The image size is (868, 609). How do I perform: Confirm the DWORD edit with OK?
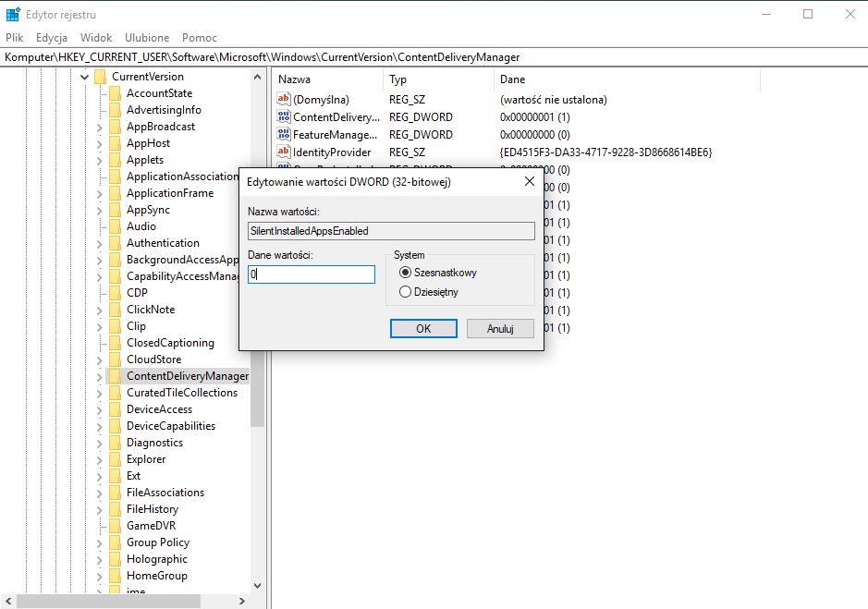point(423,328)
